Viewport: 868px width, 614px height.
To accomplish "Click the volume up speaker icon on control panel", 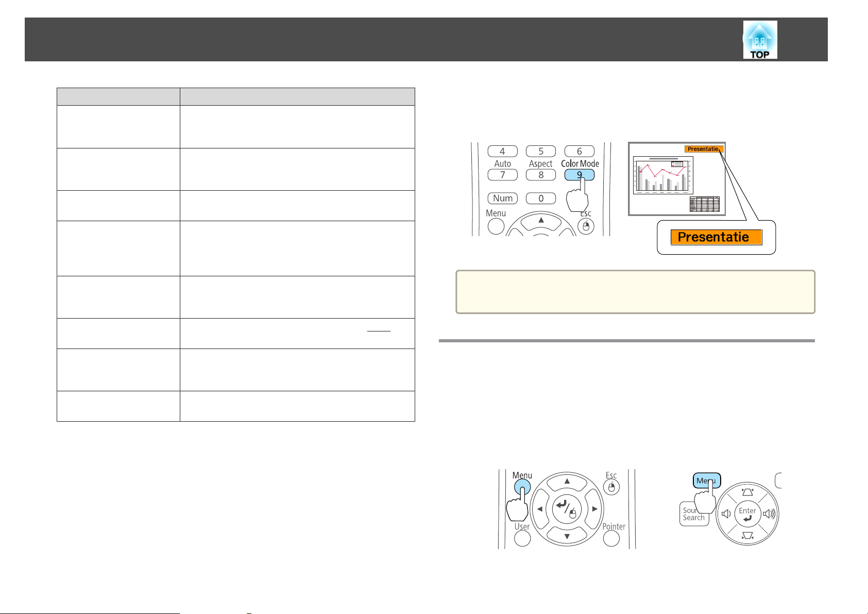I will tap(768, 514).
